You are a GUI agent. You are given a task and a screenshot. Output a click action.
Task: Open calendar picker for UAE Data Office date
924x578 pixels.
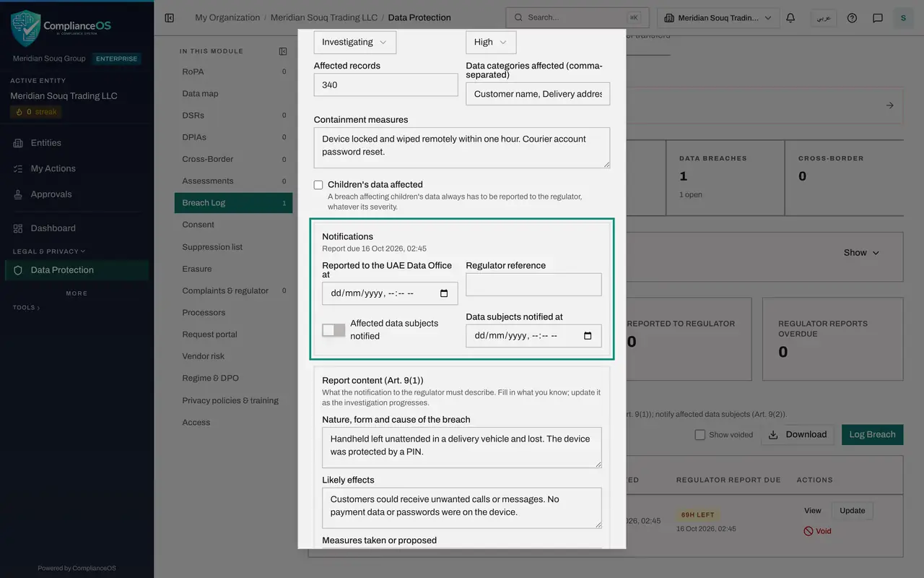(444, 293)
